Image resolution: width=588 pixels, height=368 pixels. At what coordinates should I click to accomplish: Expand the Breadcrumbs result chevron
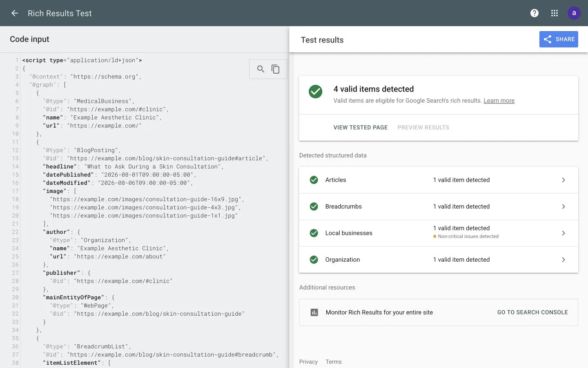click(x=563, y=206)
